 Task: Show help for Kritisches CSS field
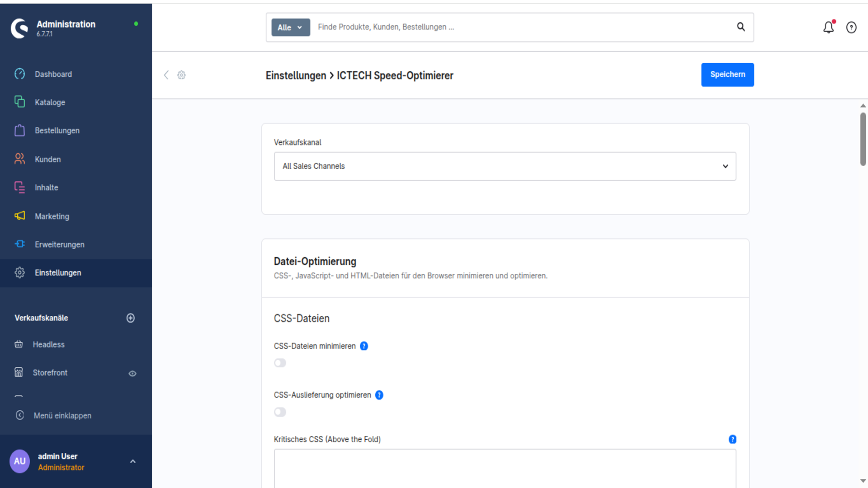(x=732, y=439)
